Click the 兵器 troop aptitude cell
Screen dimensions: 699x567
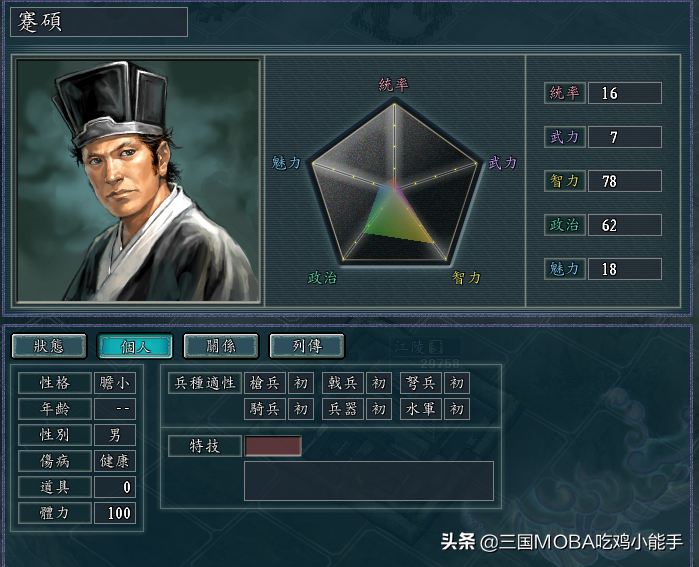tap(343, 409)
